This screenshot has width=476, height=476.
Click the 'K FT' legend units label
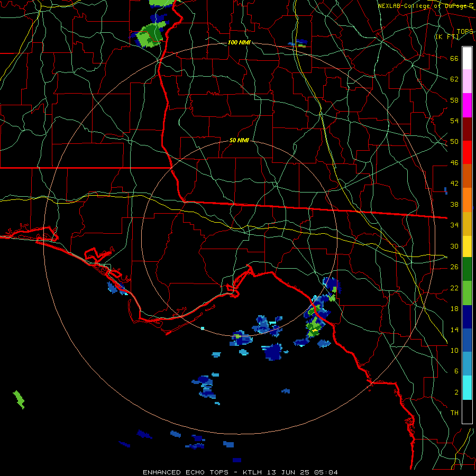tap(447, 37)
